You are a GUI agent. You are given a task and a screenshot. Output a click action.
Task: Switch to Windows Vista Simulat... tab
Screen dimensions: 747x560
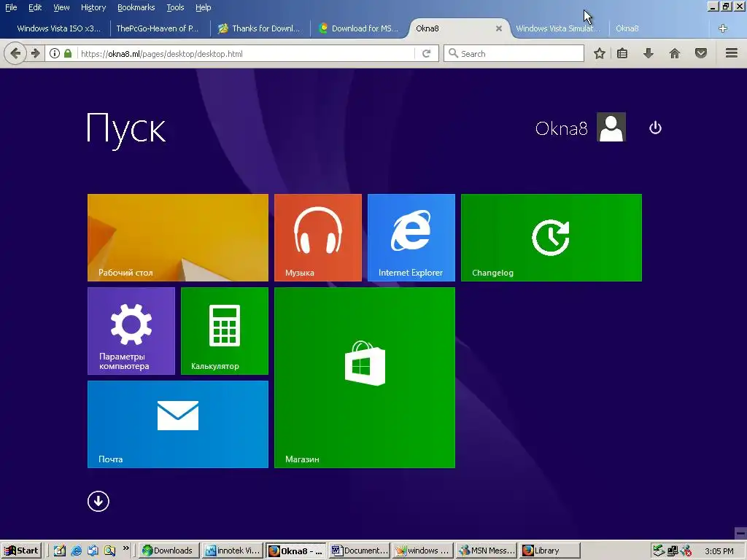coord(558,28)
